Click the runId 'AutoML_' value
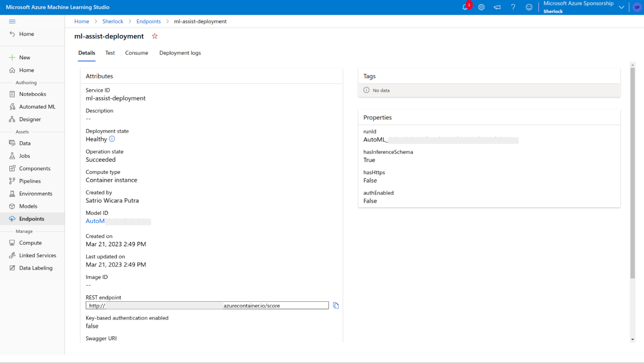This screenshot has width=644, height=363. [x=376, y=140]
